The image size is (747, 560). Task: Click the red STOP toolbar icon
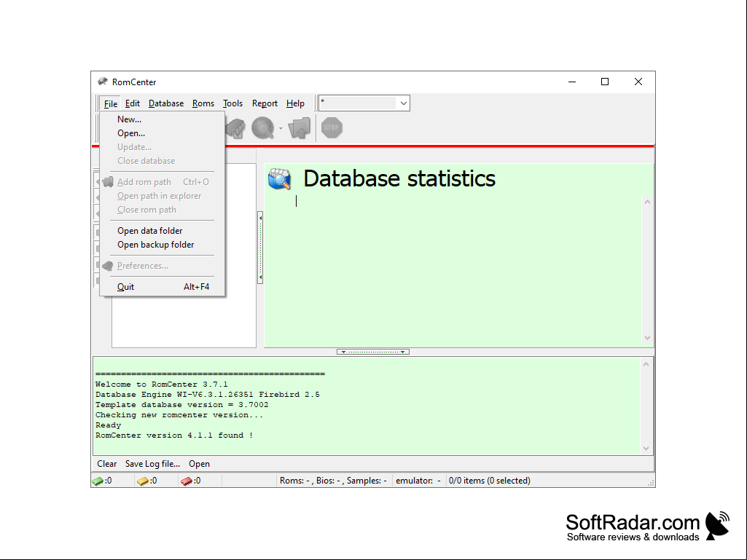tap(332, 127)
